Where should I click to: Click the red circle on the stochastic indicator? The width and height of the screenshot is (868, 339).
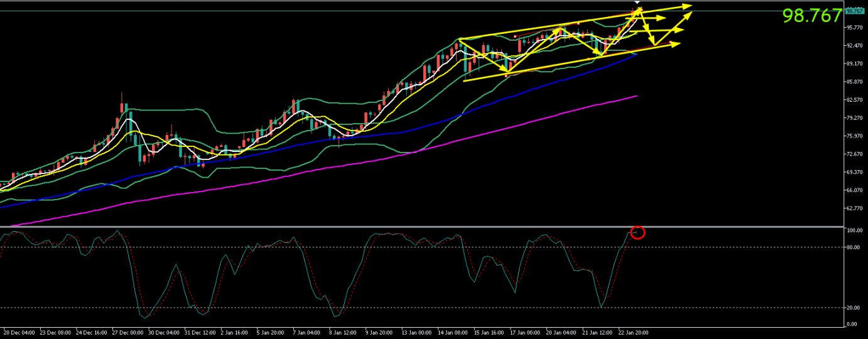tap(637, 232)
